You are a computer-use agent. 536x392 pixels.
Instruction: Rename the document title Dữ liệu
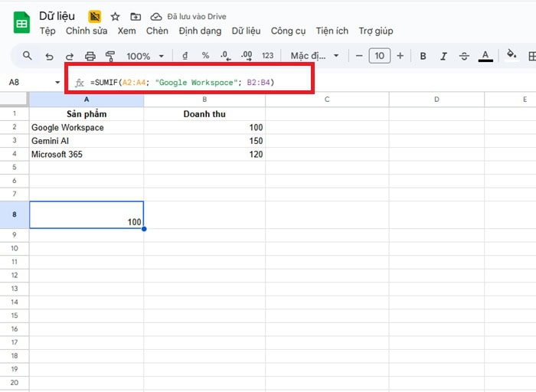click(x=57, y=16)
